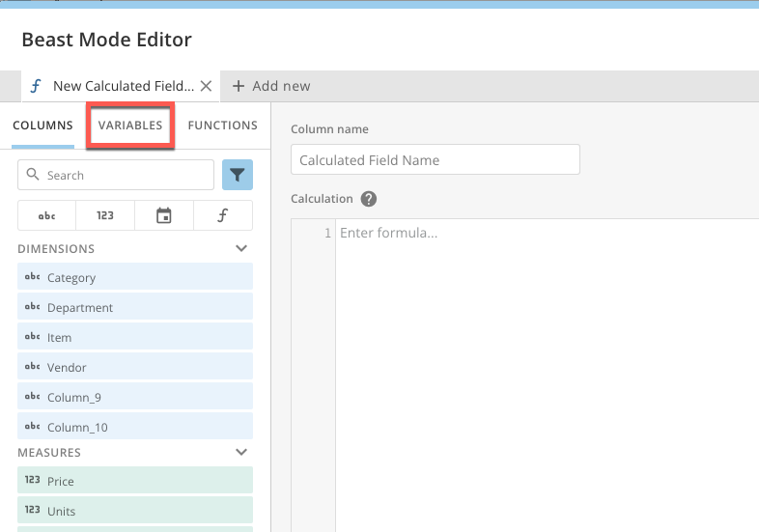Filter columns by date calendar icon
759x532 pixels.
coord(164,216)
